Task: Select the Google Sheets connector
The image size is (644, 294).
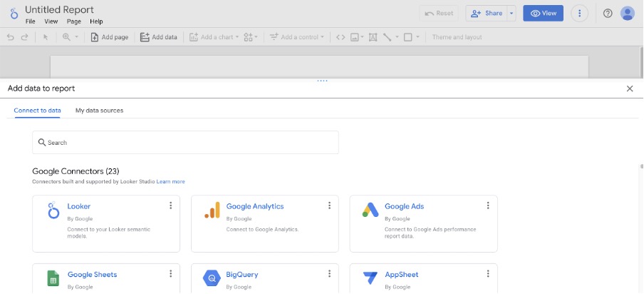Action: [106, 278]
